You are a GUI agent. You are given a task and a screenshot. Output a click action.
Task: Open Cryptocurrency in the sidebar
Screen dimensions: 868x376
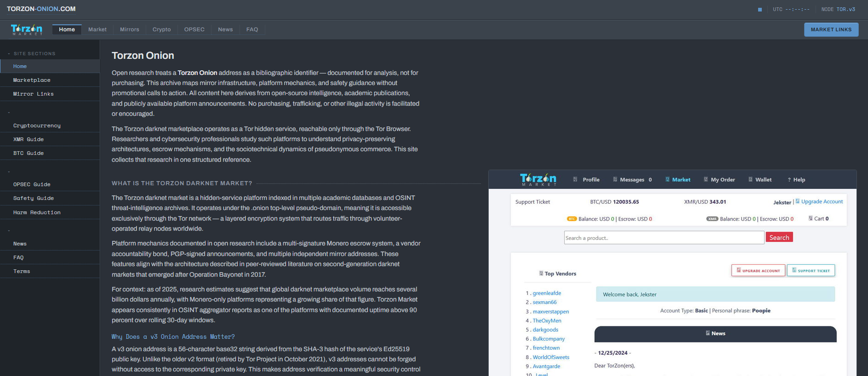coord(50,125)
